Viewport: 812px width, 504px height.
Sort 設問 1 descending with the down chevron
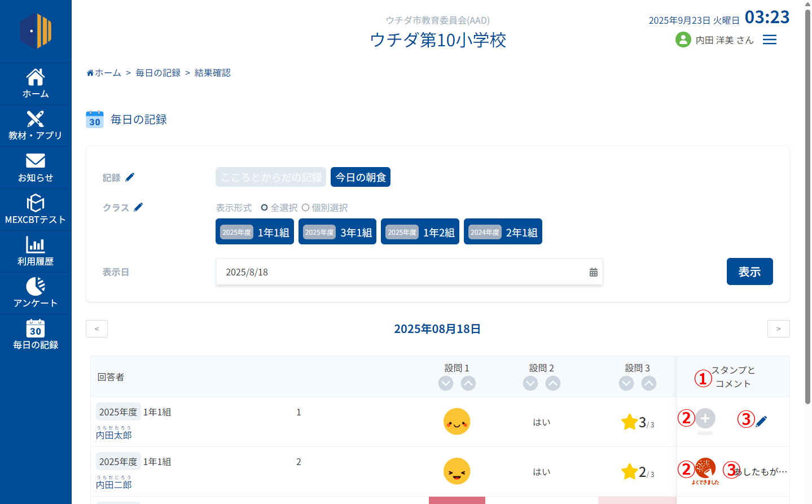(446, 384)
